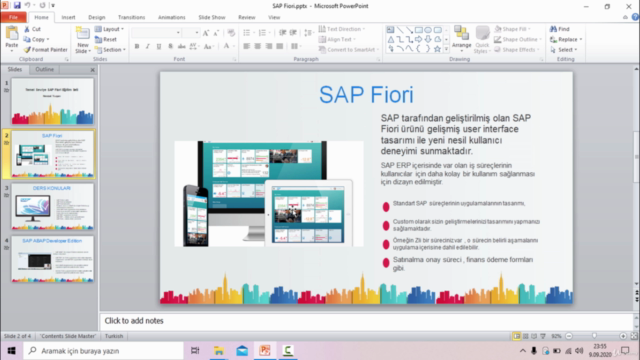Viewport: 640px width, 360px height.
Task: Increase font size with grow icon
Action: tap(206, 33)
